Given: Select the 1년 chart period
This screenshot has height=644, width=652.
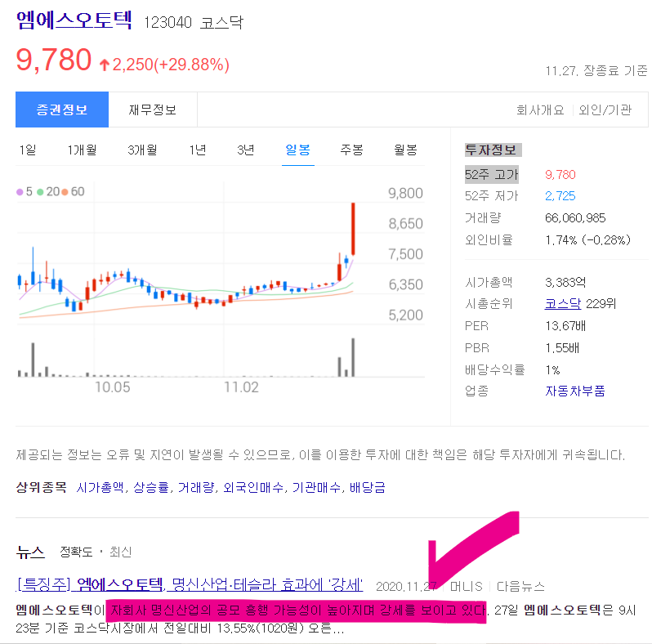Looking at the screenshot, I should [198, 150].
